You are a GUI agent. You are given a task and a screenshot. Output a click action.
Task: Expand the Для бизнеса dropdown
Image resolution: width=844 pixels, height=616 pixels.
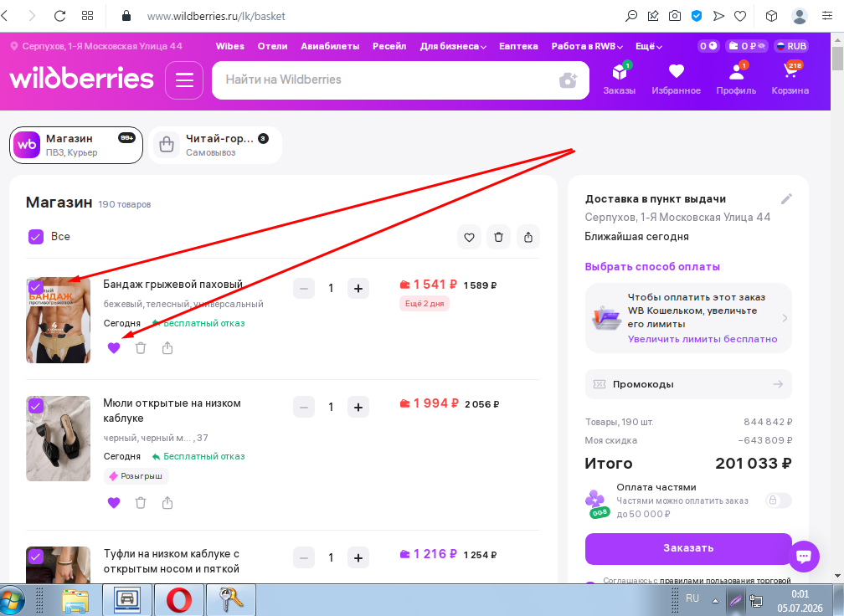(453, 46)
